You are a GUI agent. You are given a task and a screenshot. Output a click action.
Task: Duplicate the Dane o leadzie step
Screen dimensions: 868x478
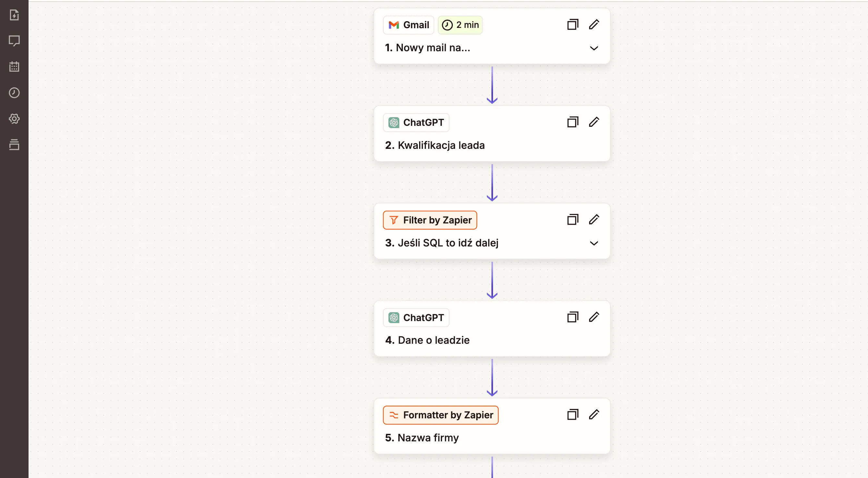click(573, 317)
